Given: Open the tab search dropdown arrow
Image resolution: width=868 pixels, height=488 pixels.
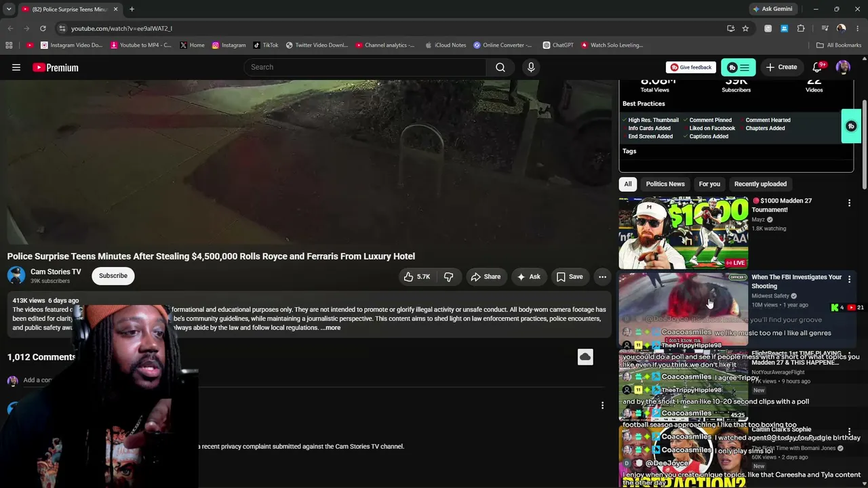Looking at the screenshot, I should point(9,9).
